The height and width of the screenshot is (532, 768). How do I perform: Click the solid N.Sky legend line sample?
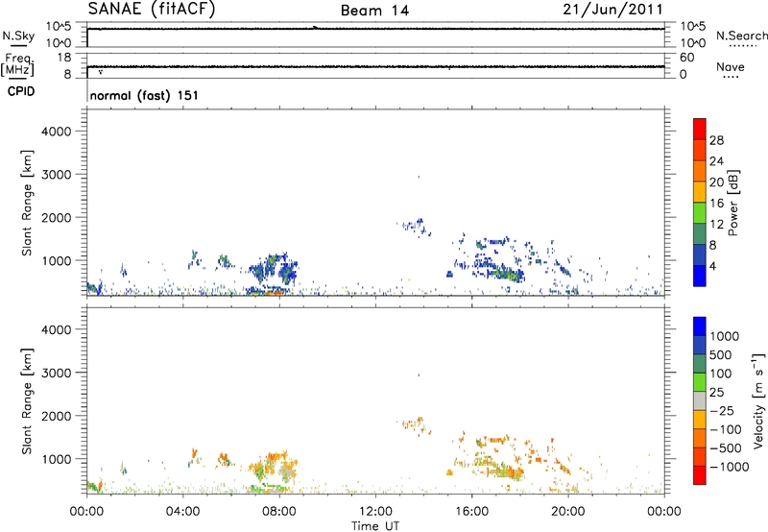[x=18, y=45]
